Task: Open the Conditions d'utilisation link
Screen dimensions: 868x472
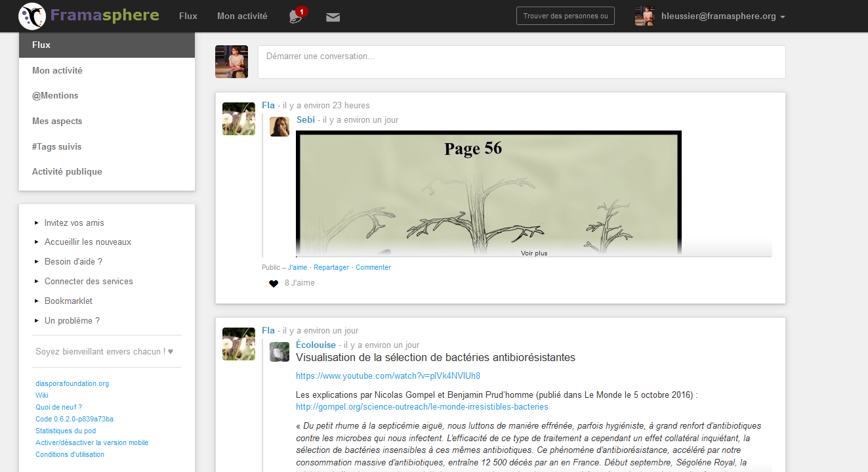Action: tap(70, 455)
